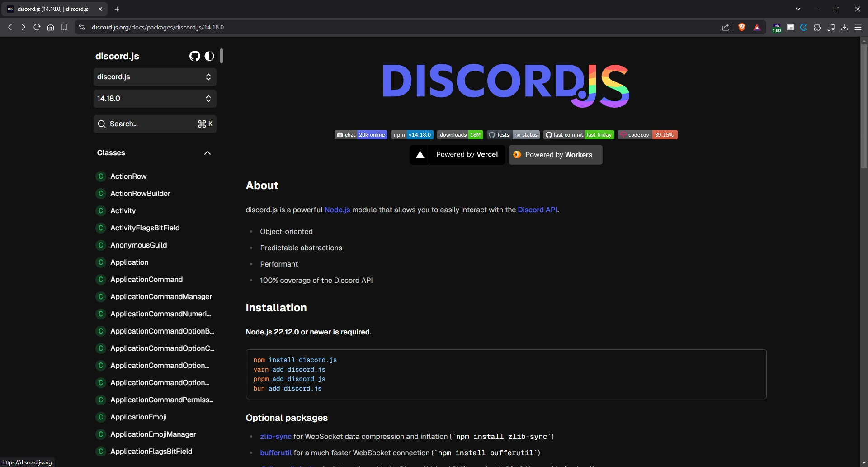Open the chat 20k online badge
This screenshot has width=868, height=467.
361,135
